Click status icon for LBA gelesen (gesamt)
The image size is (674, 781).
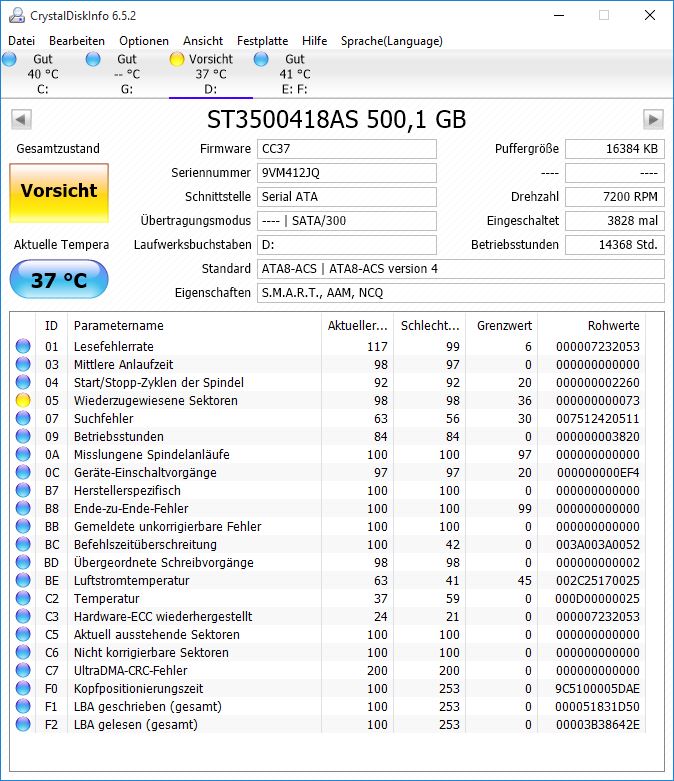pyautogui.click(x=23, y=724)
